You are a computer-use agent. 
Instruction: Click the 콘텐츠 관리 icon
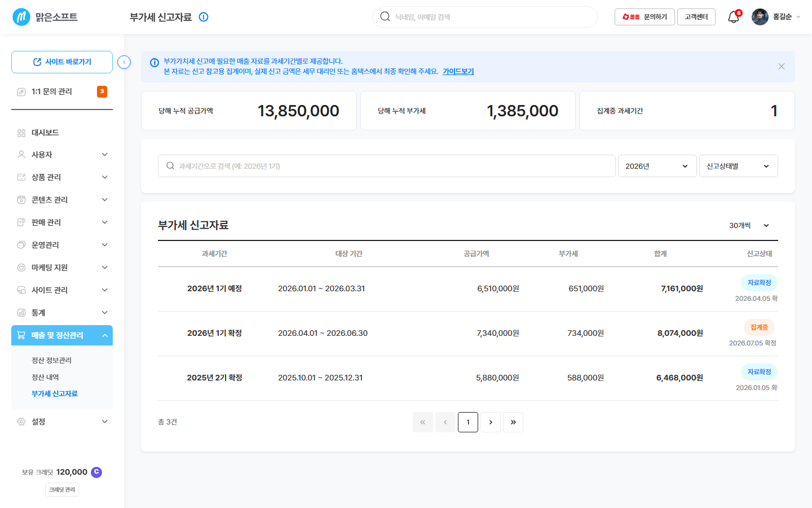(x=21, y=200)
